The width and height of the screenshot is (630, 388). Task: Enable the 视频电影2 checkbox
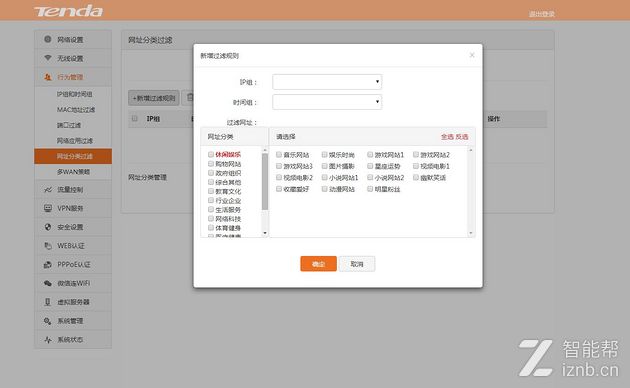pyautogui.click(x=279, y=177)
